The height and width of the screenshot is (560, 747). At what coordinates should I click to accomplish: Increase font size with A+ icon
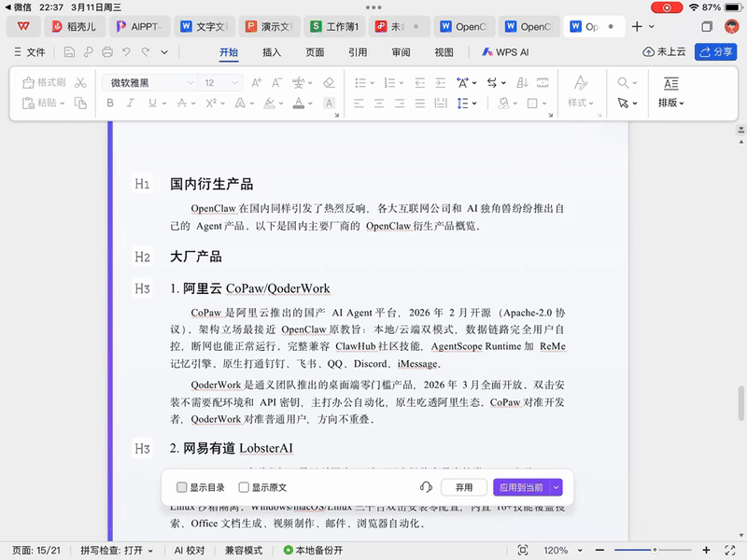(256, 83)
